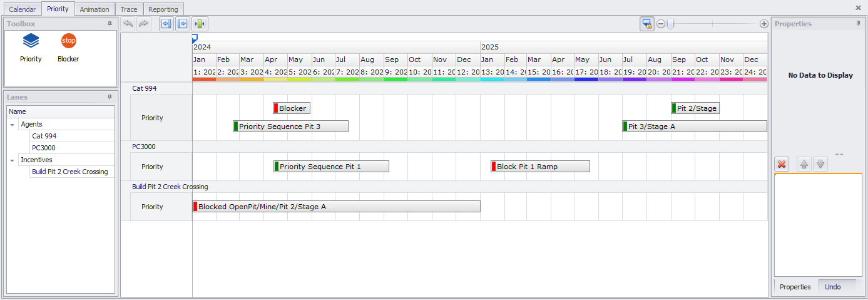Close the panel with top-right X
The image size is (868, 300).
click(x=858, y=8)
